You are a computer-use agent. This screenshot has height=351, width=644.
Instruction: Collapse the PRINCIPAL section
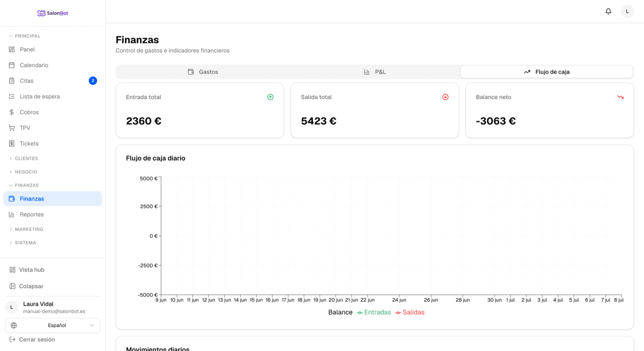coord(25,36)
